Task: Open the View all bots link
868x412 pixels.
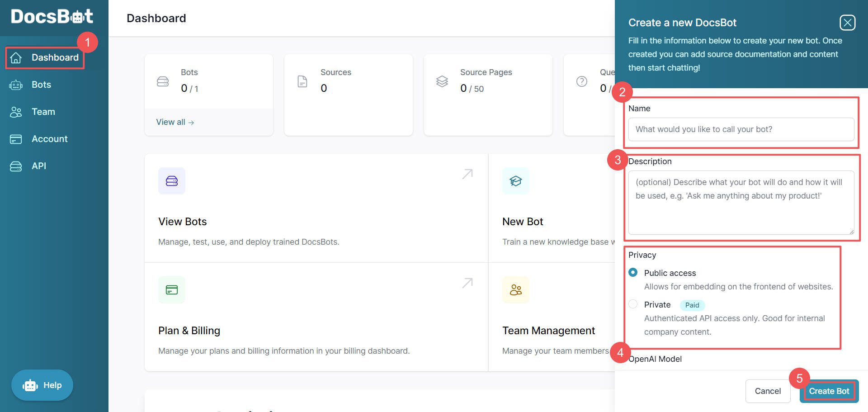Action: tap(175, 122)
